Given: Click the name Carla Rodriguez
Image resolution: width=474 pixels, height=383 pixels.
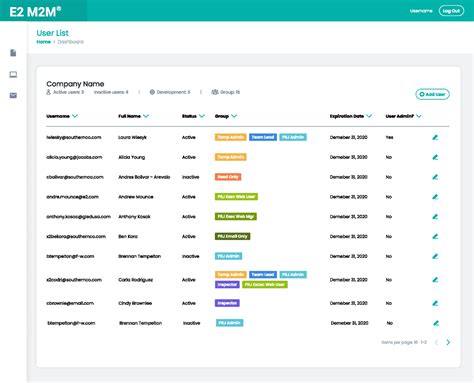Looking at the screenshot, I should pos(136,280).
